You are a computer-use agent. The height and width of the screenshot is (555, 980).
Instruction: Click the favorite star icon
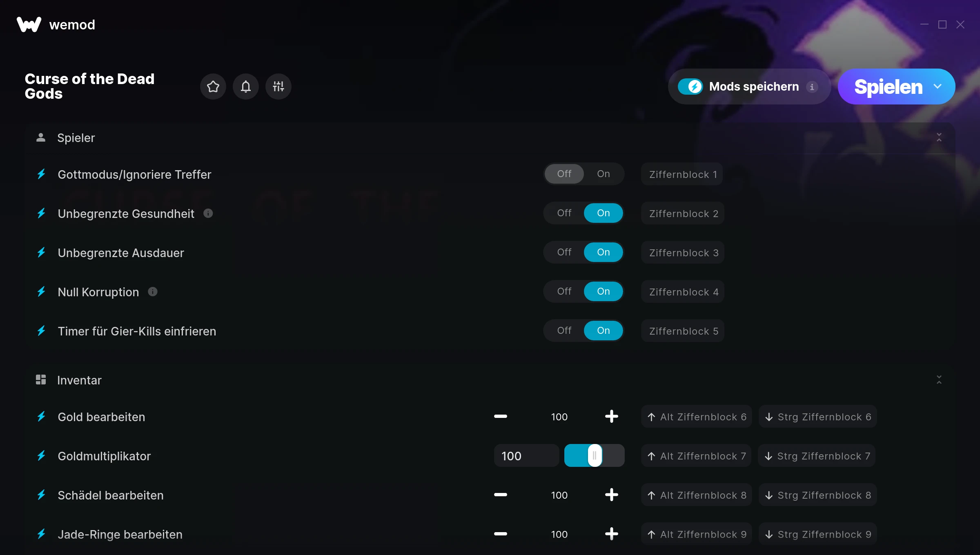tap(213, 87)
